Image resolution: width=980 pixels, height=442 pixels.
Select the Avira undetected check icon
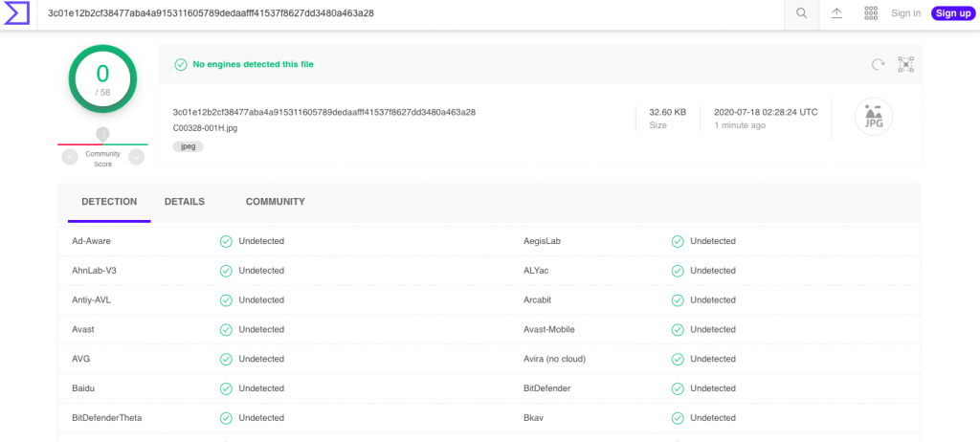click(678, 359)
